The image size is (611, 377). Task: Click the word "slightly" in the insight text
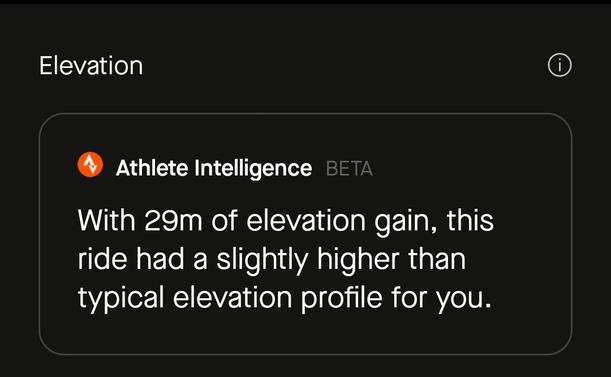[262, 260]
